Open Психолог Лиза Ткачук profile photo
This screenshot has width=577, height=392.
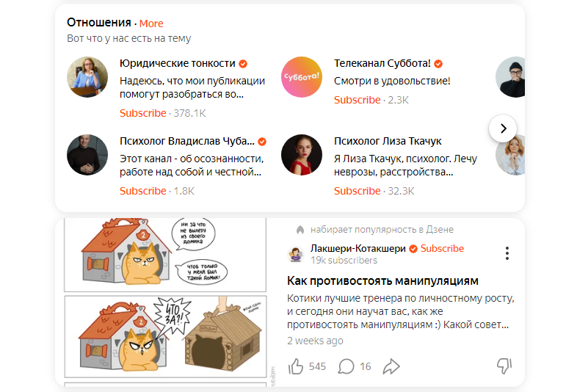click(x=302, y=155)
